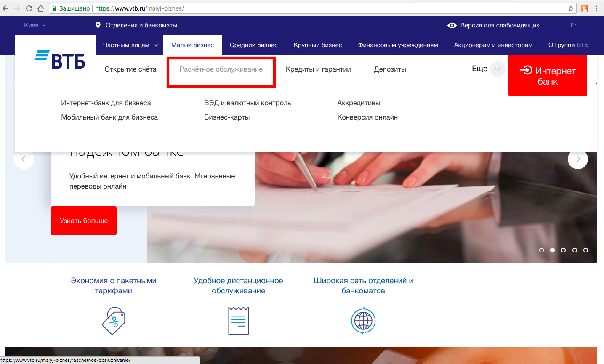
Task: Go to next slide with right arrow
Action: [x=578, y=159]
